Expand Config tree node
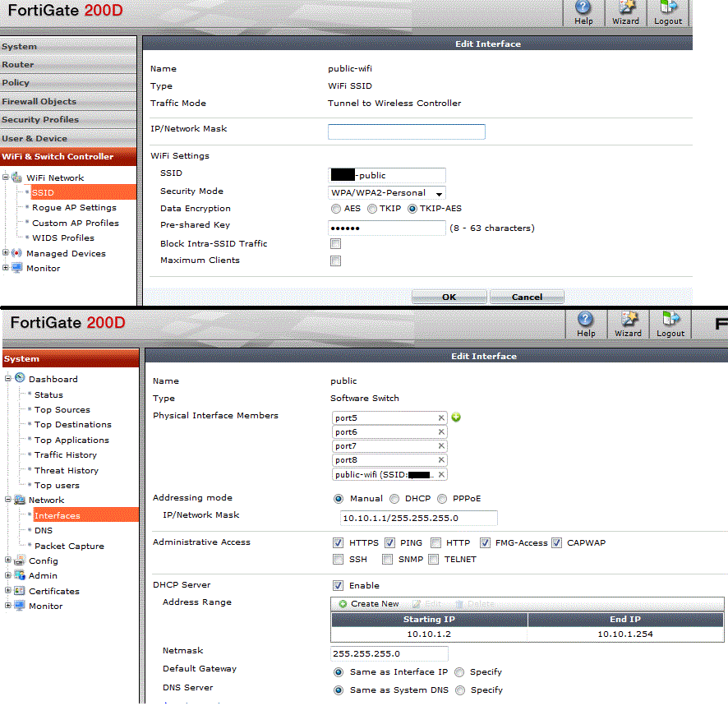 pos(8,560)
